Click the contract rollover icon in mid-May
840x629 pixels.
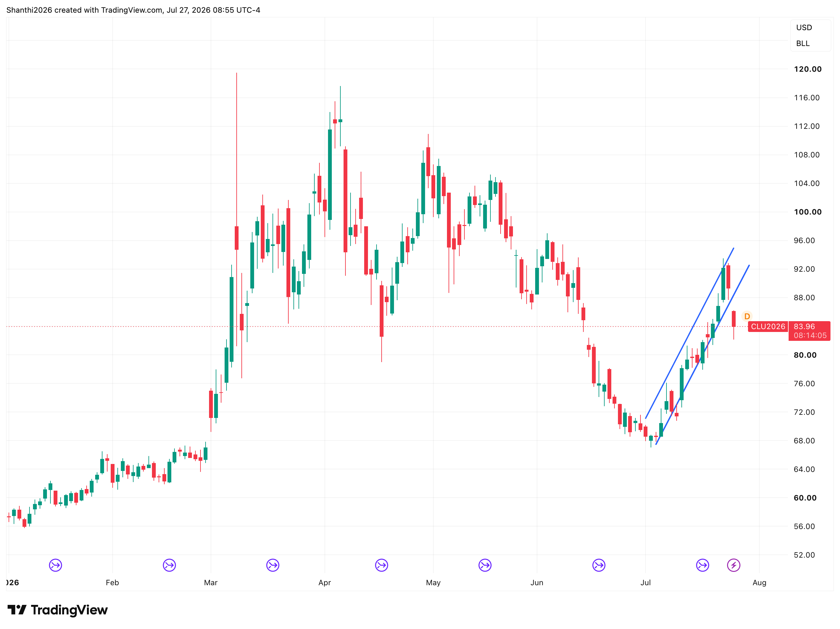click(485, 565)
